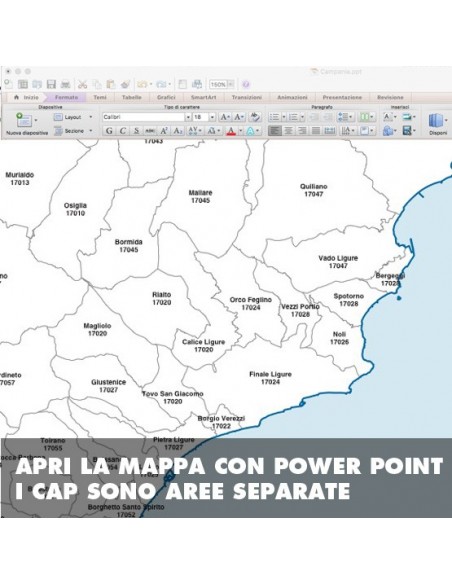Insert a picture from Inserisci group
Viewport: 452px width, 584px height.
(x=408, y=117)
